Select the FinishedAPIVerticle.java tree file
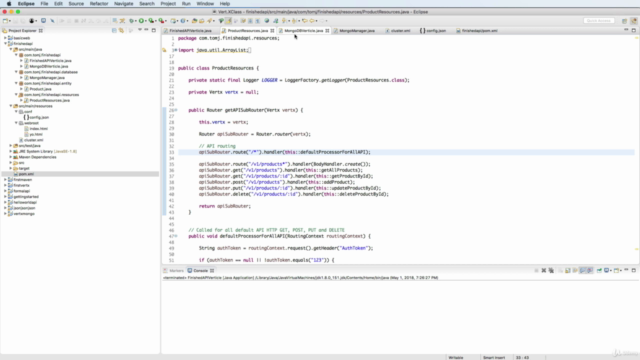The width and height of the screenshot is (640, 360). coord(50,61)
